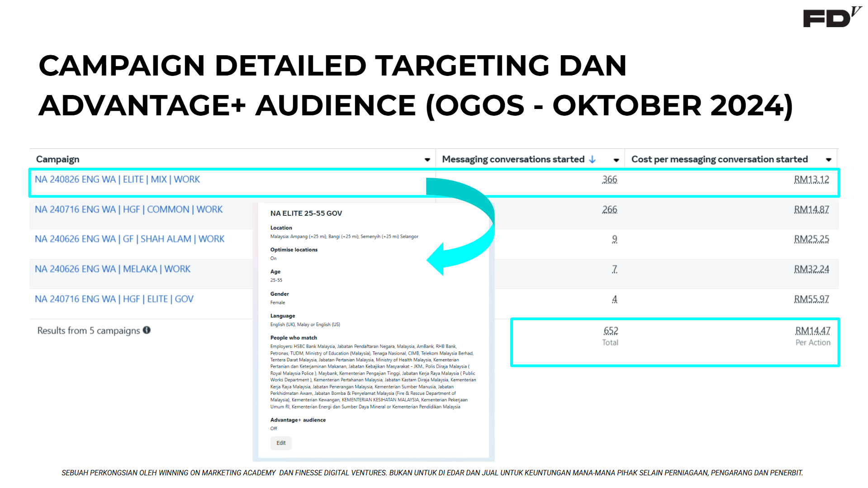This screenshot has height=488, width=868.
Task: Select the GF SHAH ALAM WORK campaign
Action: (x=129, y=239)
